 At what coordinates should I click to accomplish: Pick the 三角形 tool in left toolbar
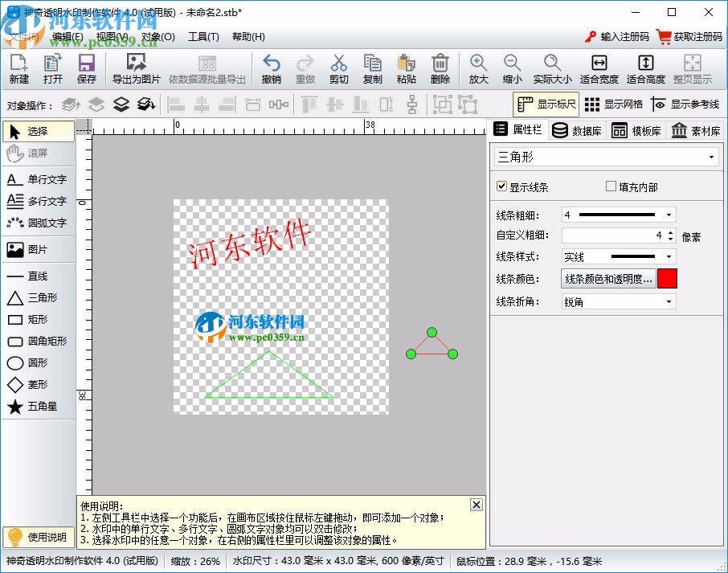[39, 297]
